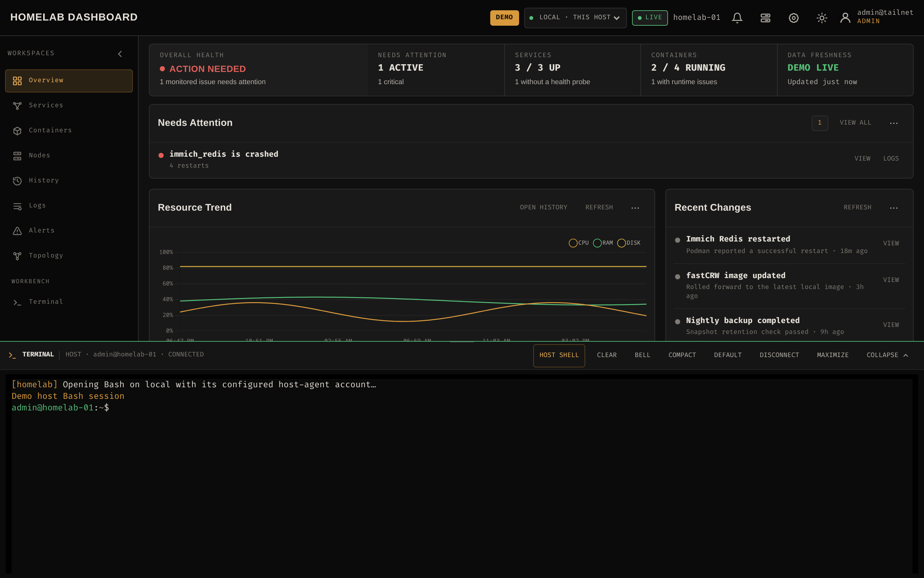Click OPEN HISTORY in Resource Trend
This screenshot has height=578, width=924.
pyautogui.click(x=543, y=207)
